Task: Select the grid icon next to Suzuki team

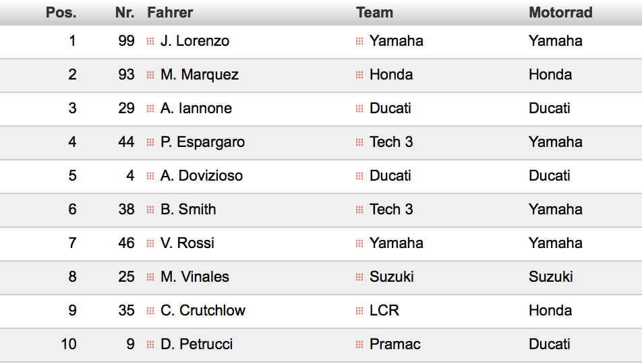Action: click(x=359, y=277)
